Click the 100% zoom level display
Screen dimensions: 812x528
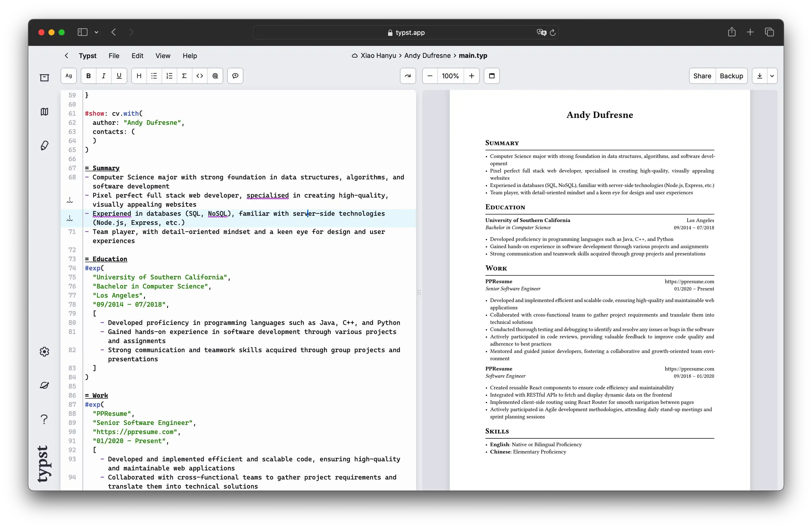450,76
